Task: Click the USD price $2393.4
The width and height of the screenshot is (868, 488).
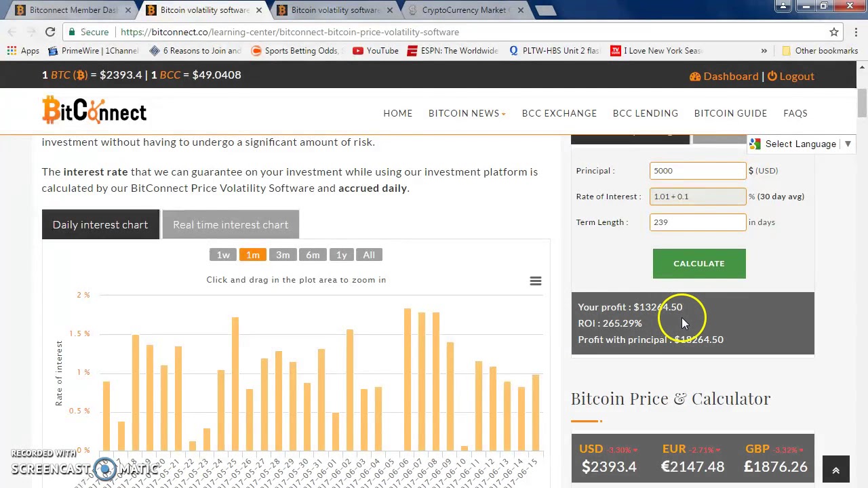Action: point(609,466)
